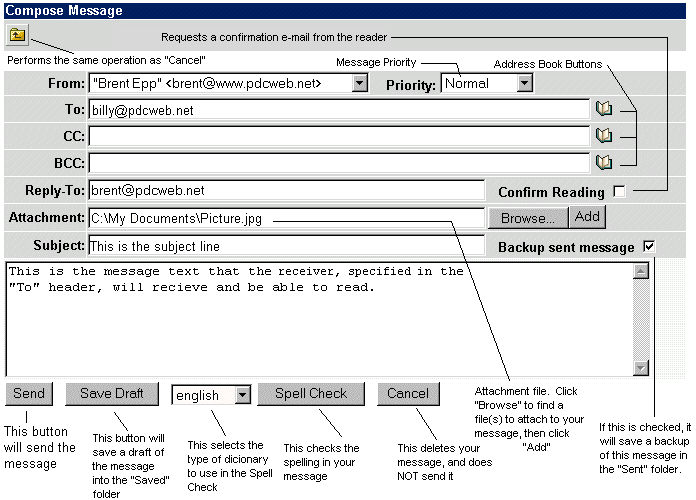This screenshot has width=696, height=500.
Task: Click inside the message text area
Action: point(320,319)
